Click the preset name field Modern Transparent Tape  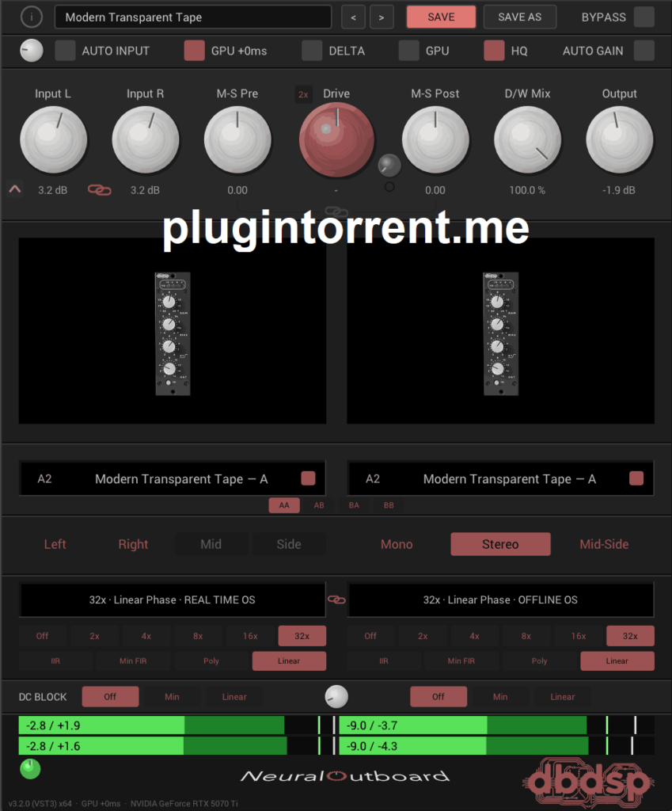click(x=193, y=17)
